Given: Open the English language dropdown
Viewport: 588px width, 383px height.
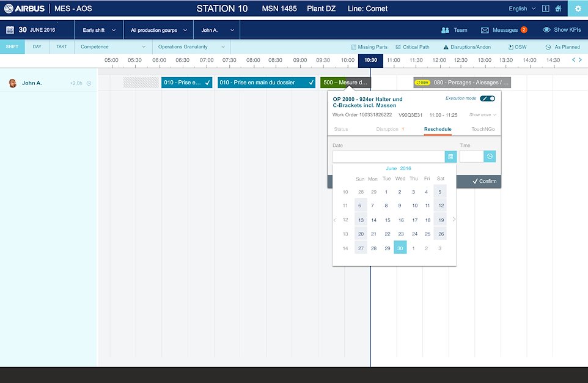Looking at the screenshot, I should 522,9.
